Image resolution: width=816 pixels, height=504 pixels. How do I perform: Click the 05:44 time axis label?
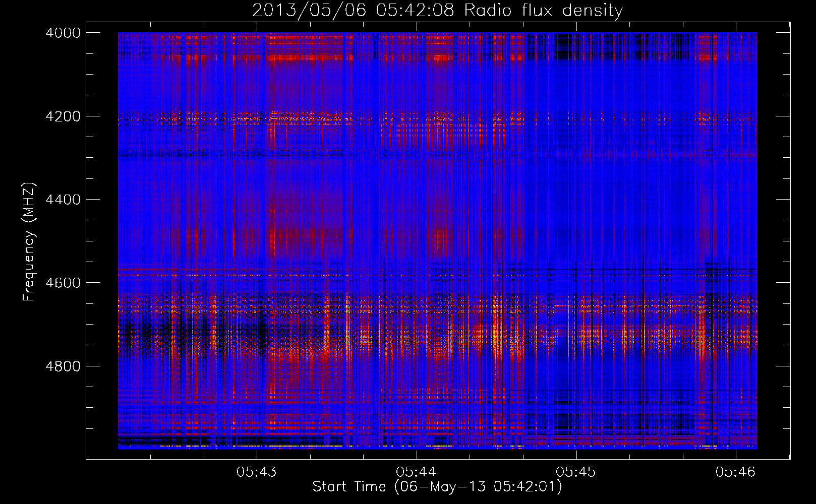pos(416,472)
